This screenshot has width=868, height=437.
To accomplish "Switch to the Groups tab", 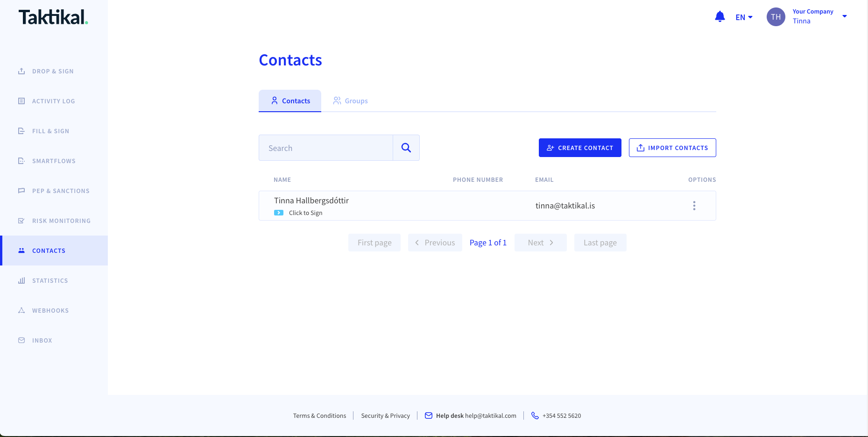I will (x=350, y=101).
